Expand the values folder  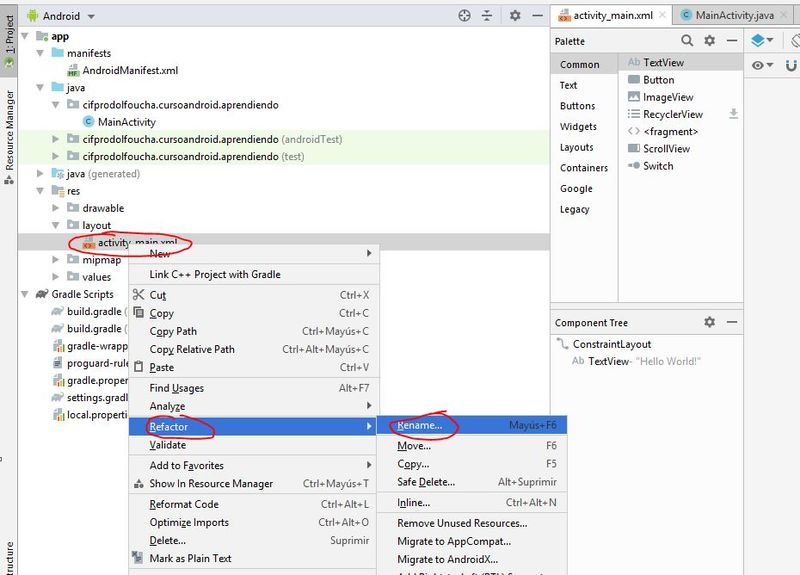(x=55, y=277)
